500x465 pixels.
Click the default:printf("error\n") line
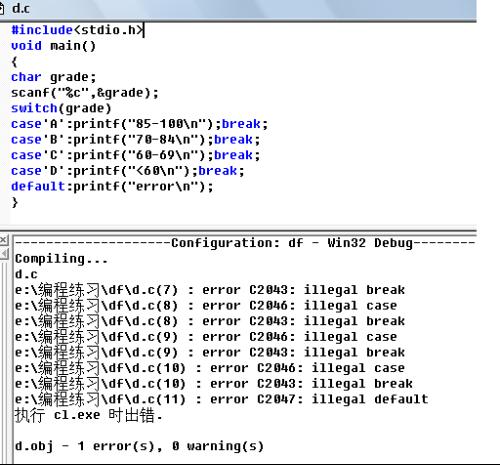point(112,186)
